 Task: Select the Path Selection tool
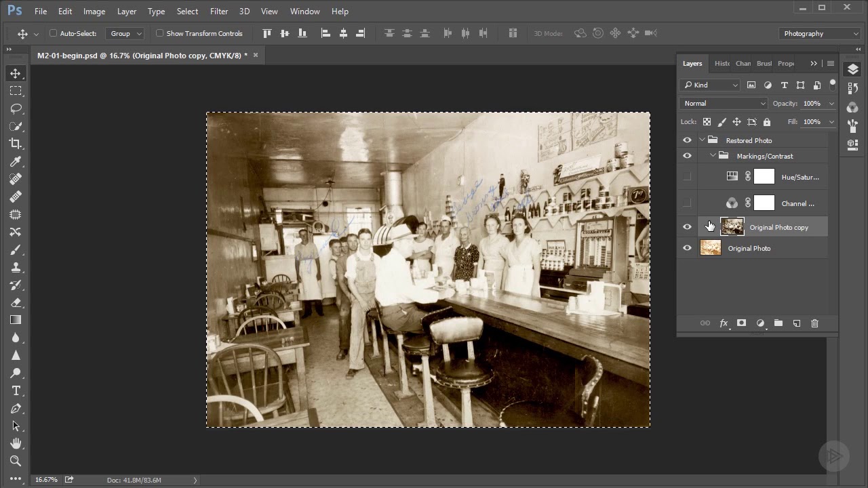(x=16, y=426)
